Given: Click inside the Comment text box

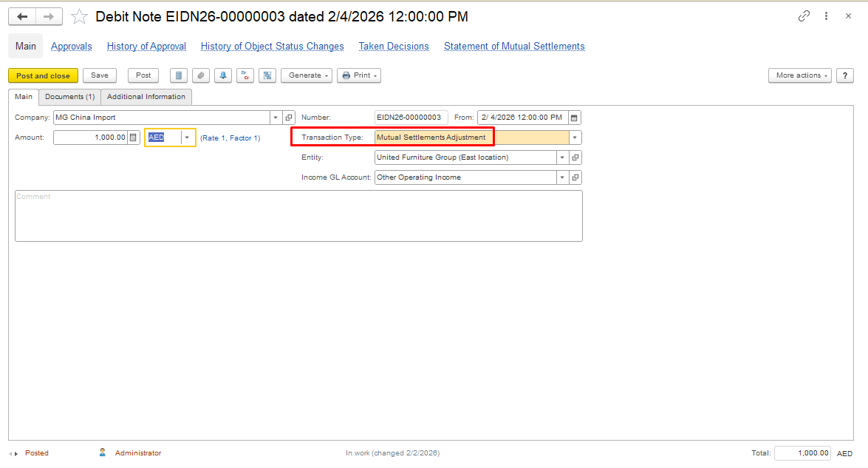Looking at the screenshot, I should click(x=298, y=216).
